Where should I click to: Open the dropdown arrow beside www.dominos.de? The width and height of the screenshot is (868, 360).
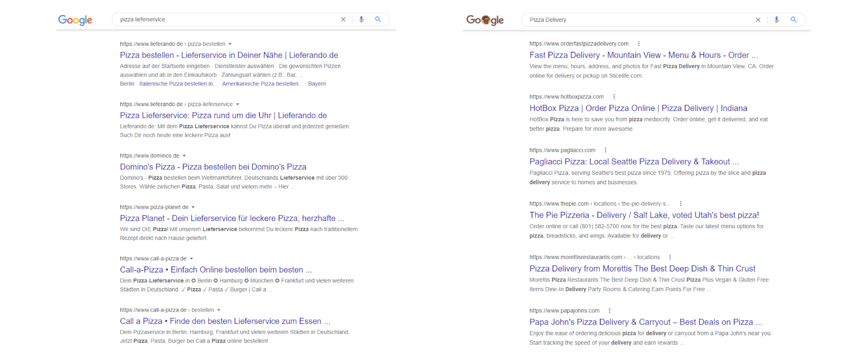click(184, 156)
